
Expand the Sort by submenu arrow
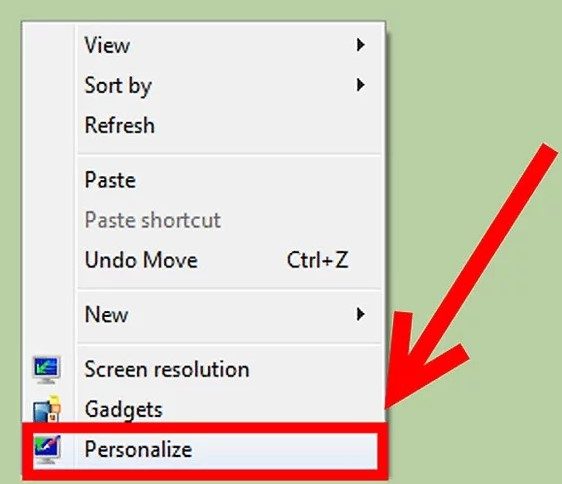pyautogui.click(x=361, y=85)
